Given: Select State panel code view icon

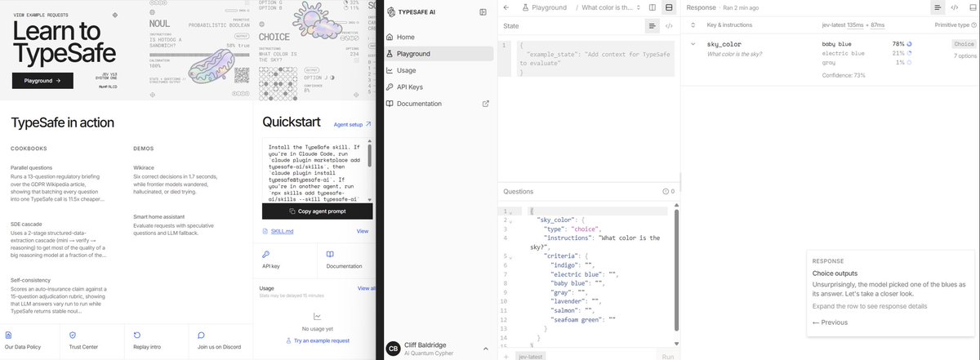Looking at the screenshot, I should 669,26.
